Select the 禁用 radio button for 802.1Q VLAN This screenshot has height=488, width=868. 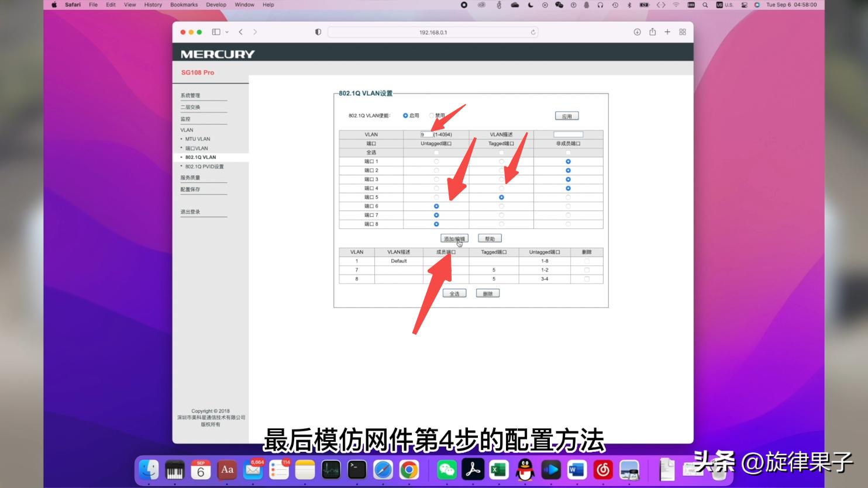coord(430,115)
